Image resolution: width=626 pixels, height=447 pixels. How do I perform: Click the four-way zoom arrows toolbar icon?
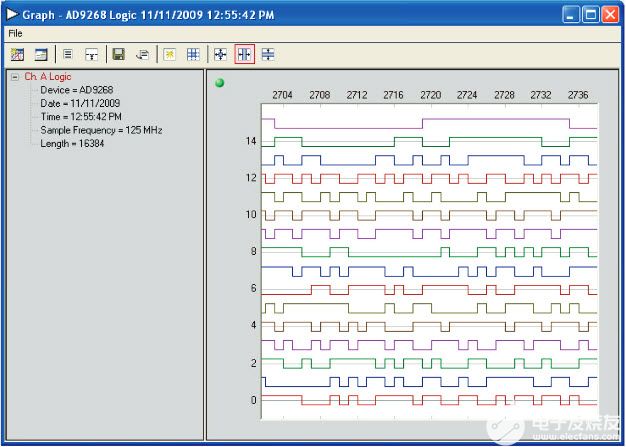tap(220, 54)
